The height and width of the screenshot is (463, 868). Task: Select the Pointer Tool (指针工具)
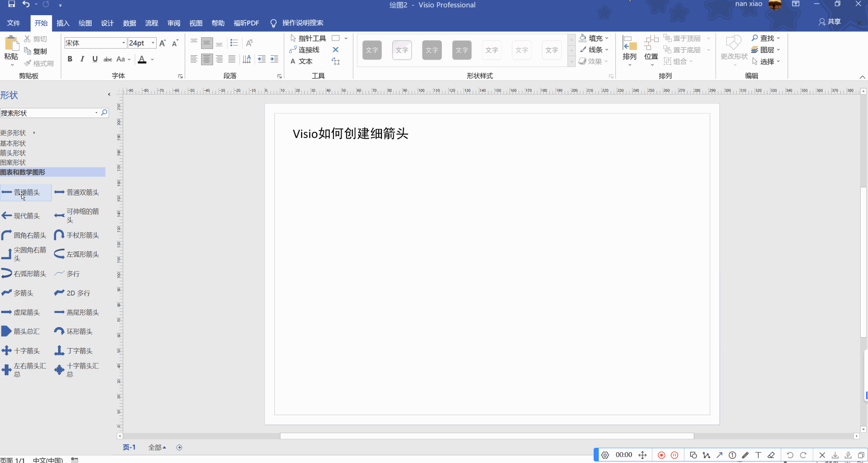click(x=308, y=38)
